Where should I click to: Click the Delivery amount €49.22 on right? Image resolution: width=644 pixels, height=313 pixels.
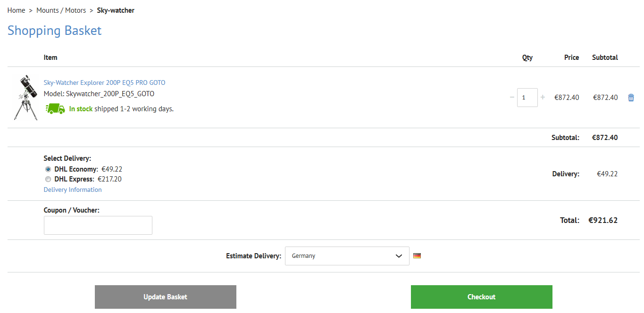607,174
